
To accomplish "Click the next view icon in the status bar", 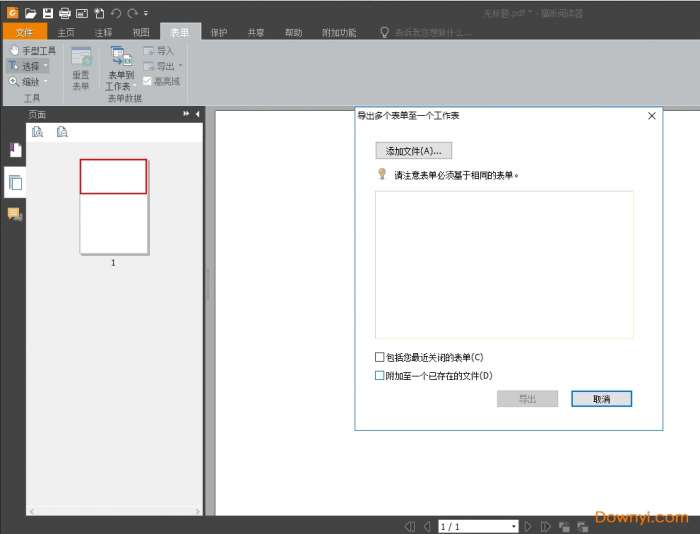I will pos(583,526).
